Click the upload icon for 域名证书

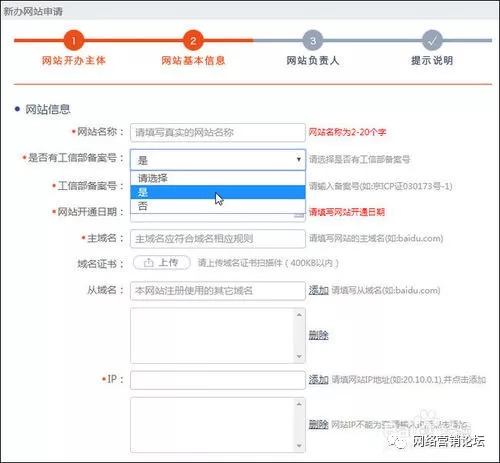point(148,263)
